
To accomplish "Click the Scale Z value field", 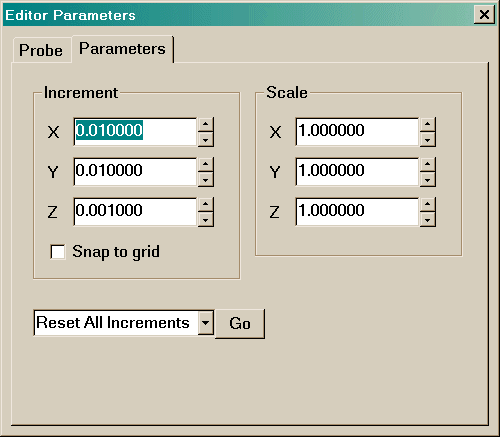I will click(x=357, y=212).
